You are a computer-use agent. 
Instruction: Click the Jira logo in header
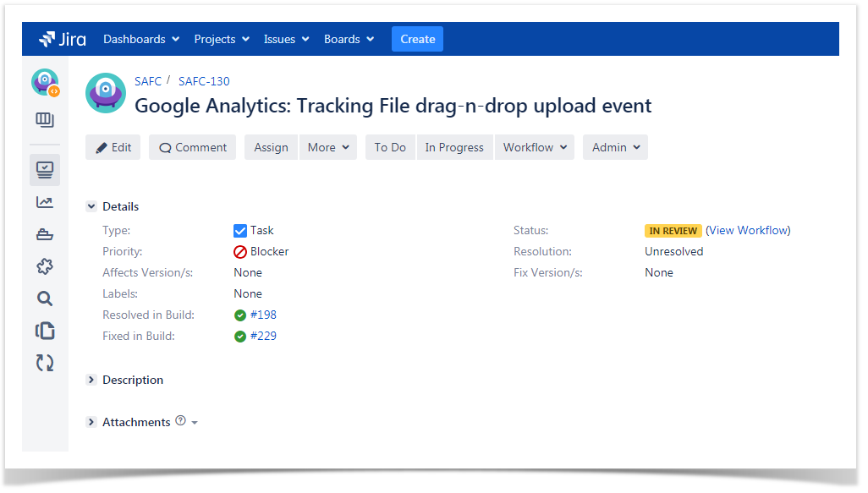(63, 39)
